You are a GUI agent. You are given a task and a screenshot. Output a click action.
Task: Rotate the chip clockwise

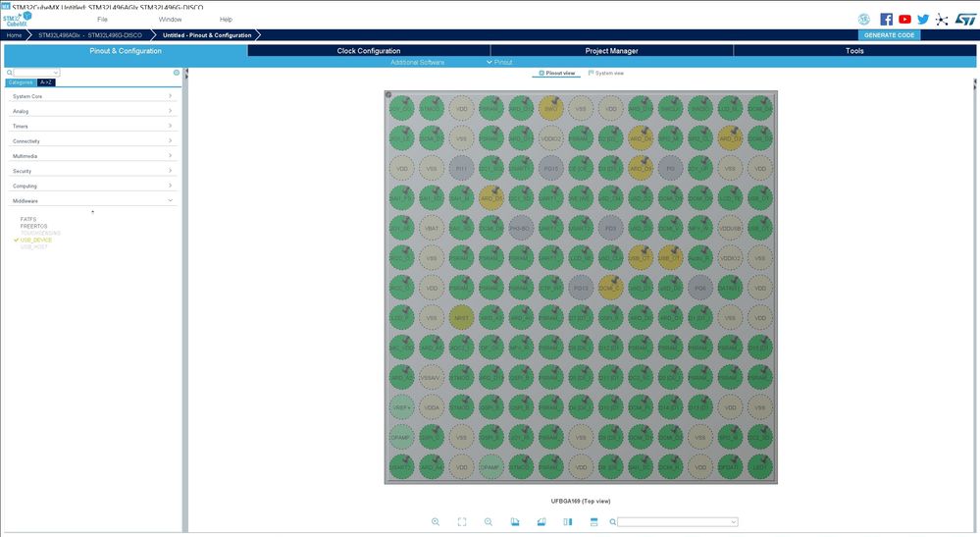514,522
